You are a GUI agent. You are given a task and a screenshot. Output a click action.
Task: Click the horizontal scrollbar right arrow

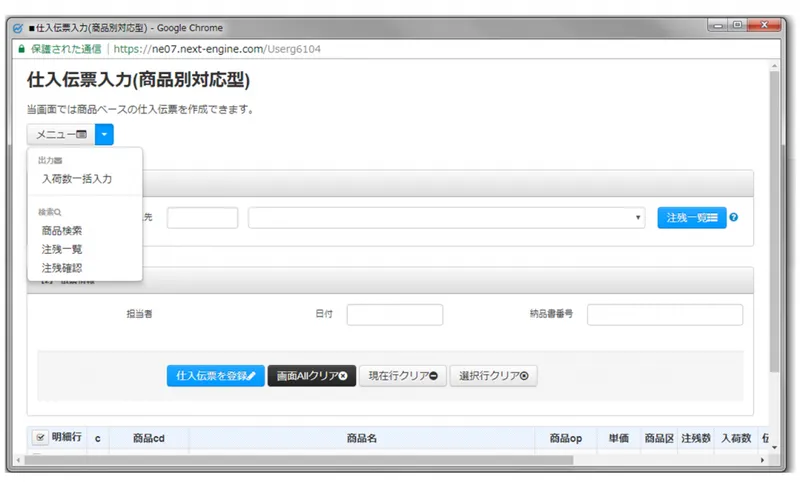pos(762,460)
